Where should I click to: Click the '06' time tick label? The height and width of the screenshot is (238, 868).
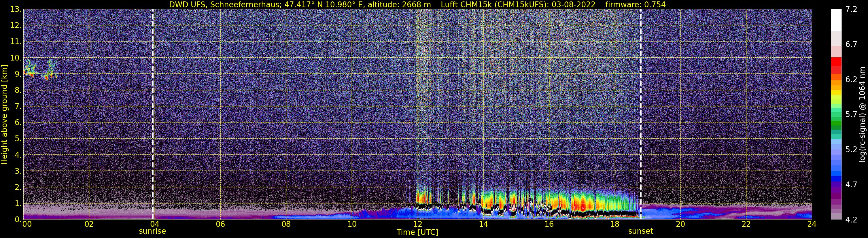tap(220, 224)
